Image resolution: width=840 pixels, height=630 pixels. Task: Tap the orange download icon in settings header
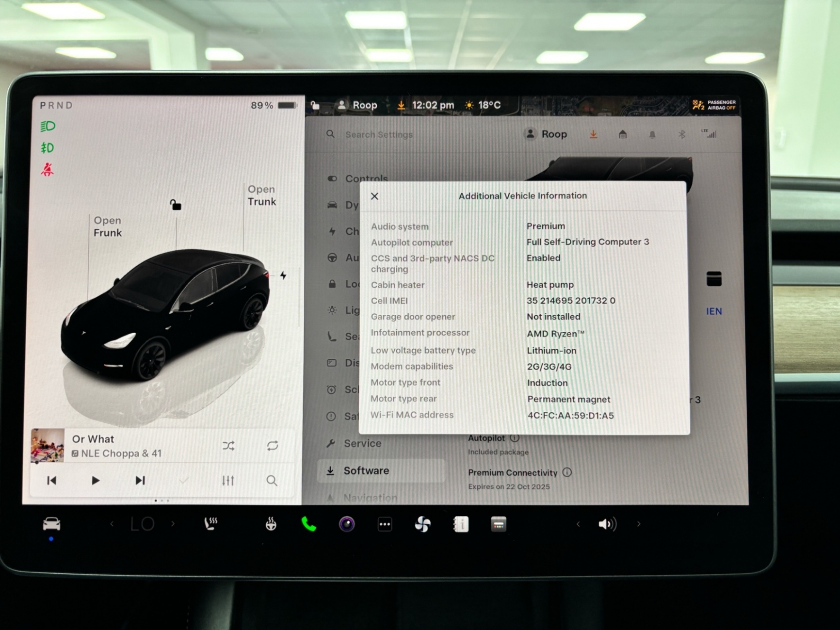tap(593, 134)
